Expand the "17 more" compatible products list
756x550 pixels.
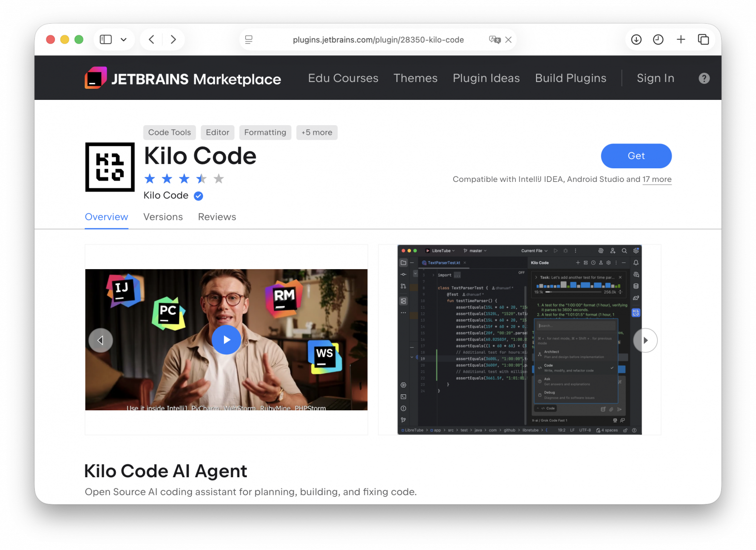657,179
